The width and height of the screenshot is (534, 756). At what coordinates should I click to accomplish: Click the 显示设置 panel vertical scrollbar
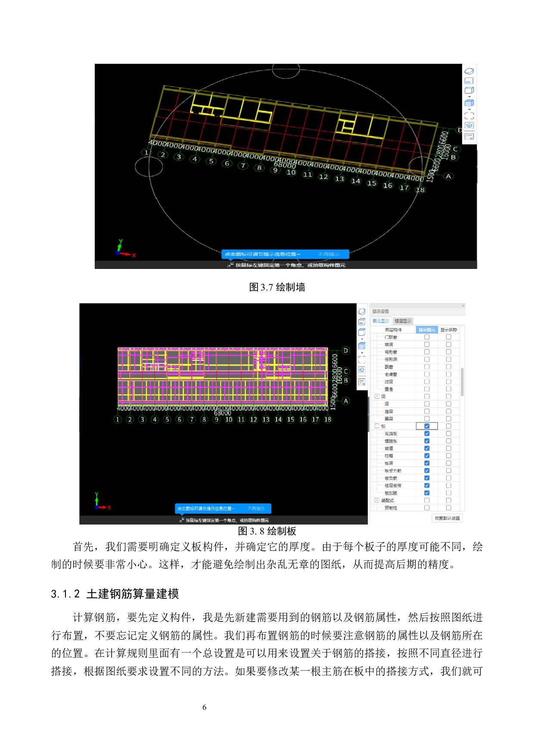[462, 381]
